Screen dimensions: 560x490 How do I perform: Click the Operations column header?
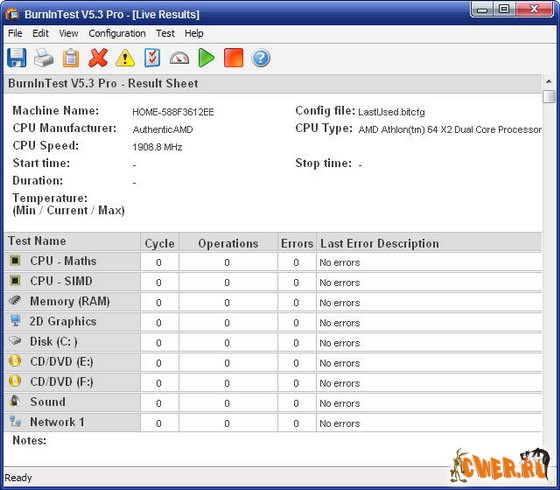[x=228, y=243]
